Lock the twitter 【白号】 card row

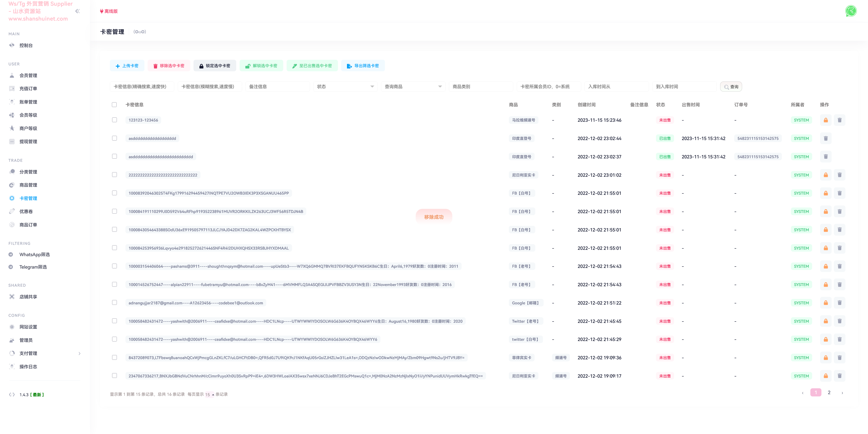[826, 339]
